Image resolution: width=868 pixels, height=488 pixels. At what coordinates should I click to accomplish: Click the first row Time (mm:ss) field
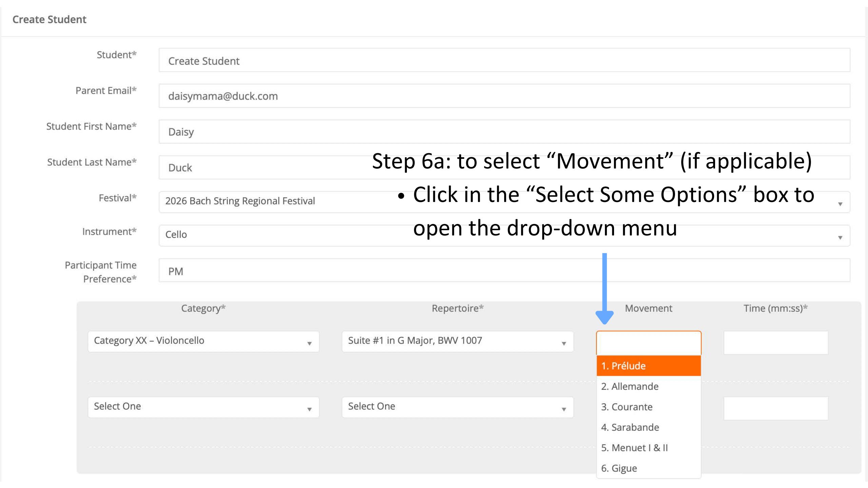pos(776,343)
